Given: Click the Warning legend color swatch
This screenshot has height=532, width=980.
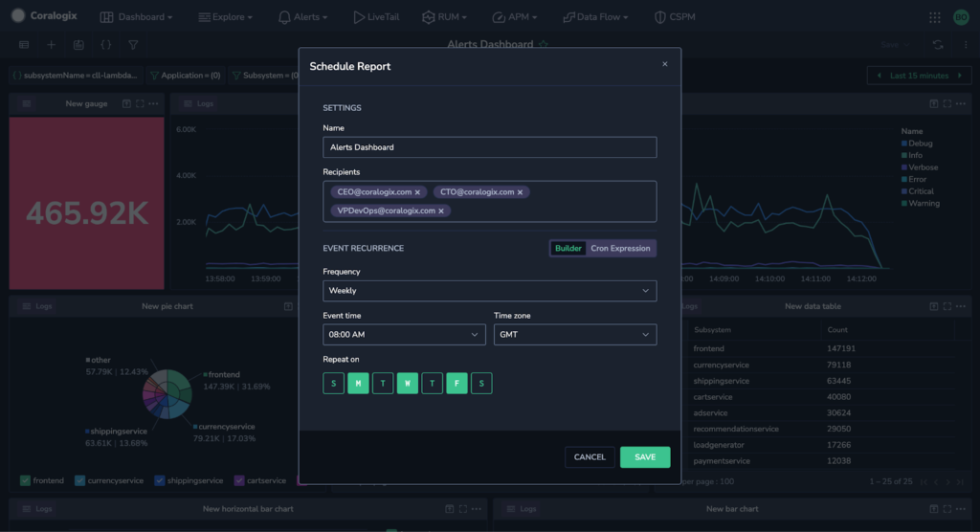Looking at the screenshot, I should pyautogui.click(x=903, y=203).
